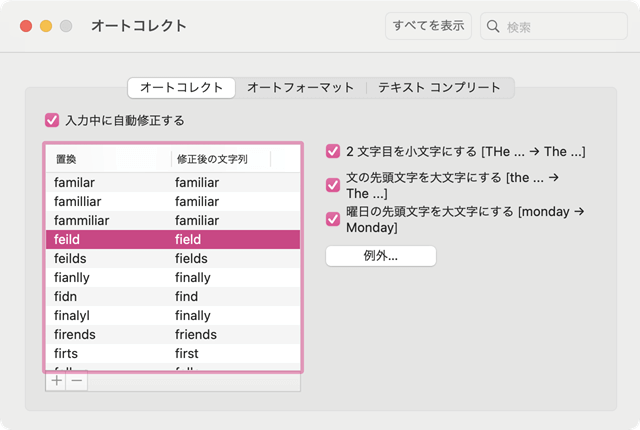Switch to the オートフォーマット tab
Viewport: 640px width, 430px height.
(300, 88)
